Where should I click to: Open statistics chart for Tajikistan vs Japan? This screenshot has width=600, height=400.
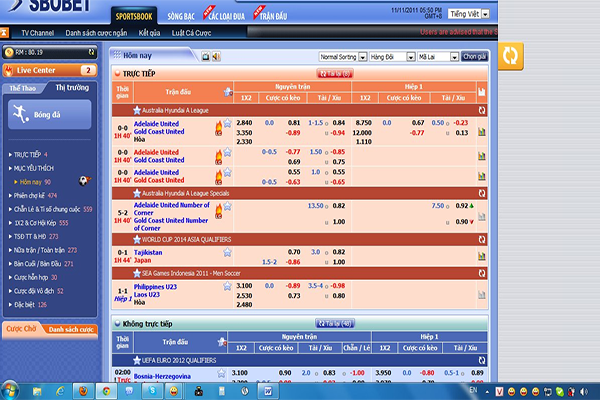pos(482,256)
